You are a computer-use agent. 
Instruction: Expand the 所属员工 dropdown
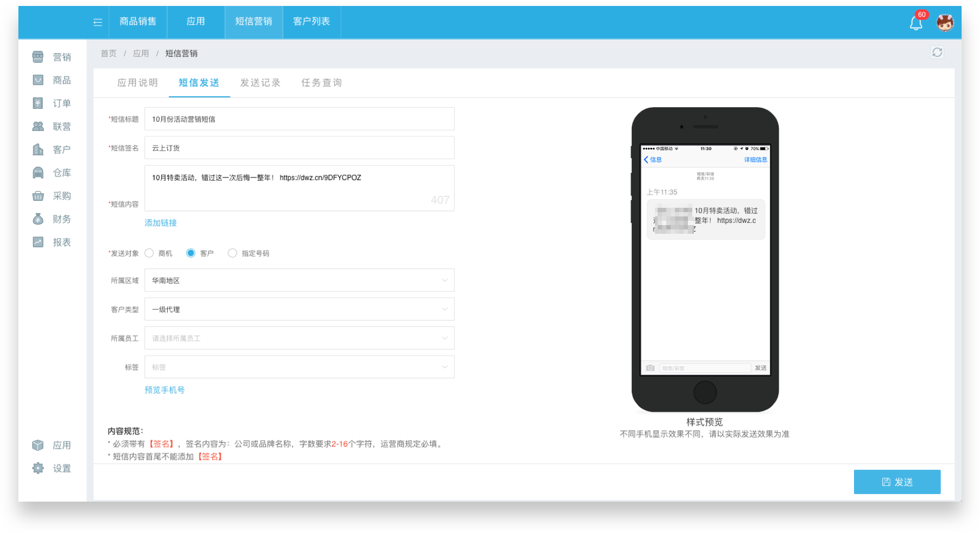(299, 338)
